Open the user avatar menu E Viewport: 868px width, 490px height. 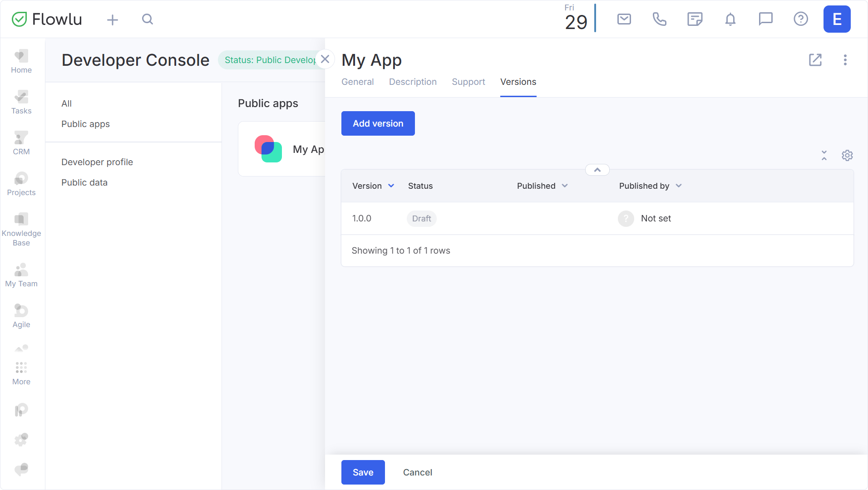(x=837, y=19)
